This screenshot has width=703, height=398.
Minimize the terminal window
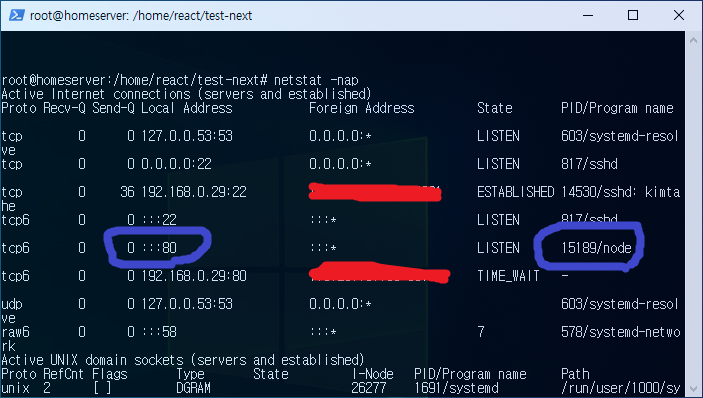588,15
